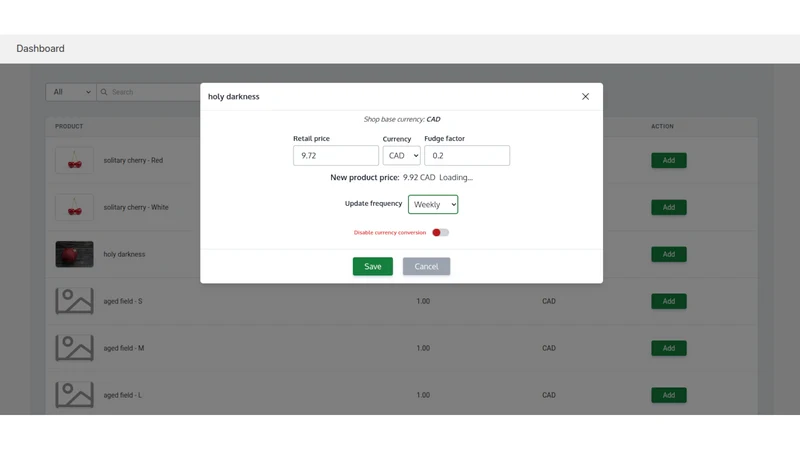The image size is (800, 450).
Task: Open the All filter dropdown
Action: point(71,92)
